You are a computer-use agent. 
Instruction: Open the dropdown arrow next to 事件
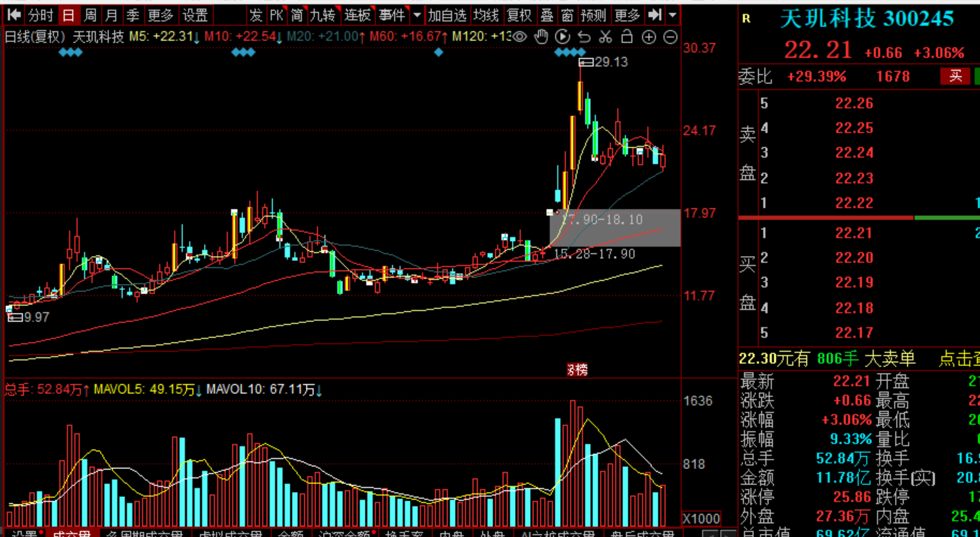coord(417,15)
